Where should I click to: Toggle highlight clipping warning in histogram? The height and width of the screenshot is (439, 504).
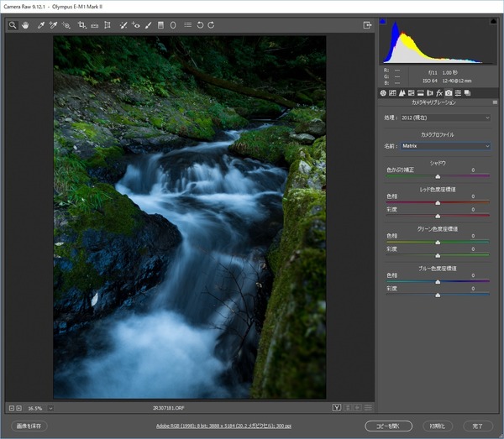click(x=493, y=21)
